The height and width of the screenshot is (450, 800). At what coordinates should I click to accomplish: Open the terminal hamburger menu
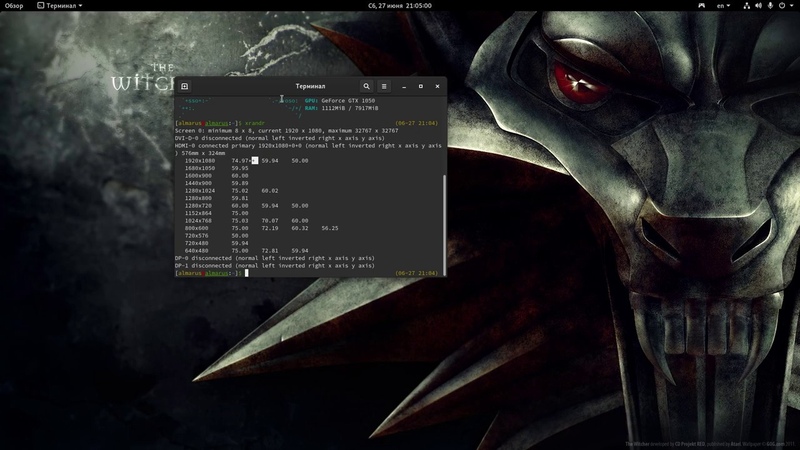(384, 86)
